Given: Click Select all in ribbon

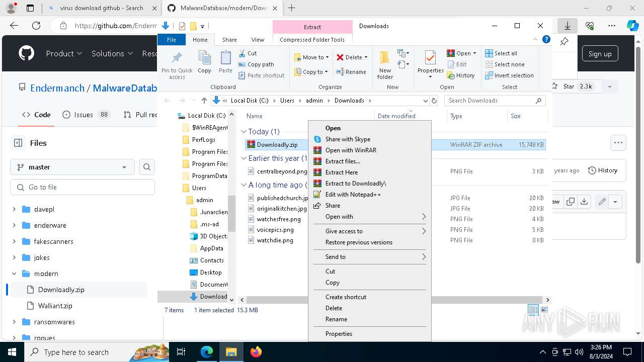Looking at the screenshot, I should [501, 53].
